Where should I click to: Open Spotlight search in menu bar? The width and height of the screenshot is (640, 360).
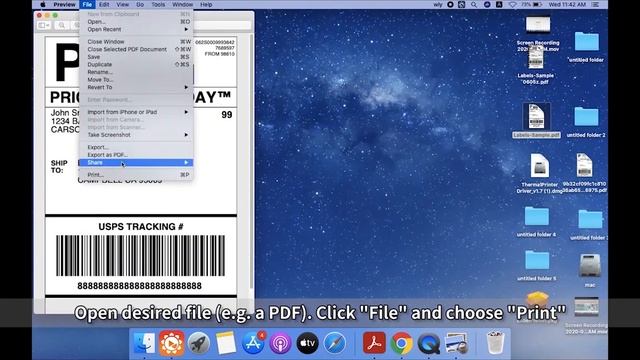pyautogui.click(x=474, y=4)
